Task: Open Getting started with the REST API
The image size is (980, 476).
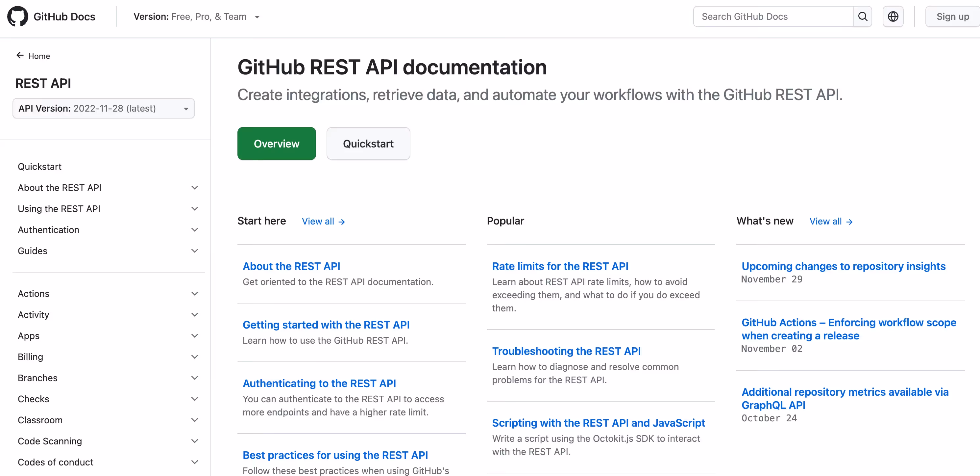Action: click(x=326, y=325)
